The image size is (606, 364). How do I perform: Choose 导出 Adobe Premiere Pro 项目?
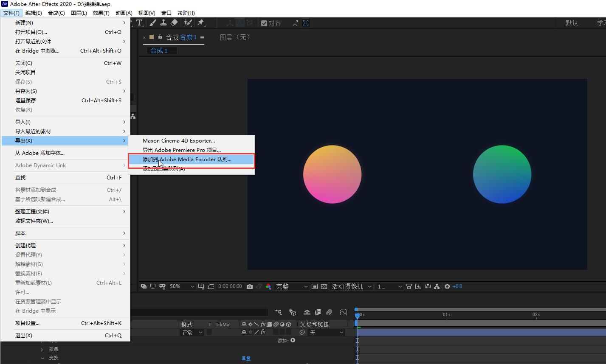[x=192, y=150]
